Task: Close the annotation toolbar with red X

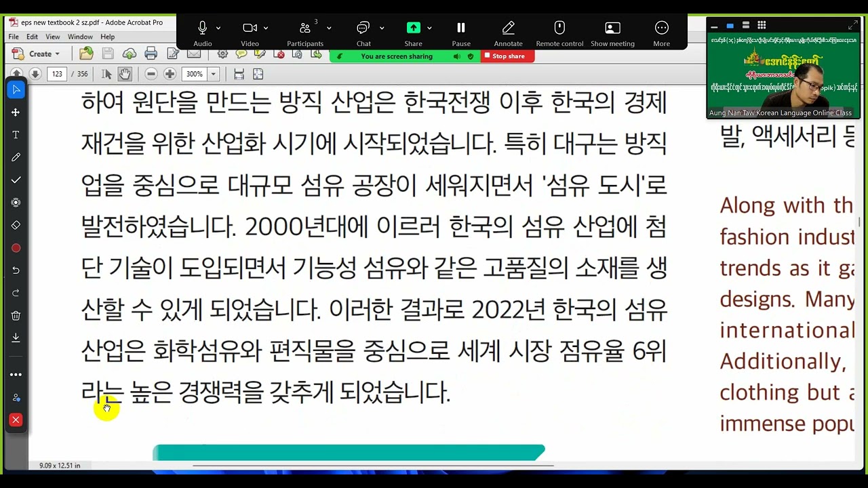Action: (16, 420)
